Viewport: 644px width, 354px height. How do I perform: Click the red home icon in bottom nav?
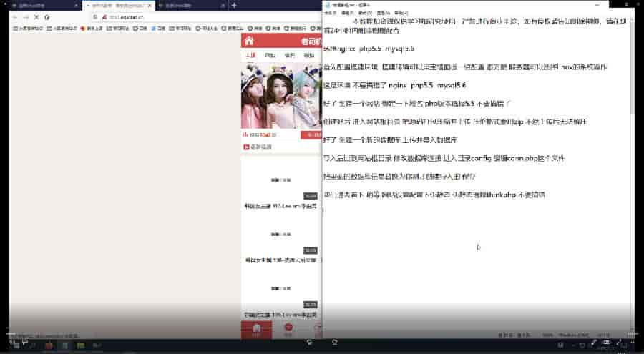(256, 328)
